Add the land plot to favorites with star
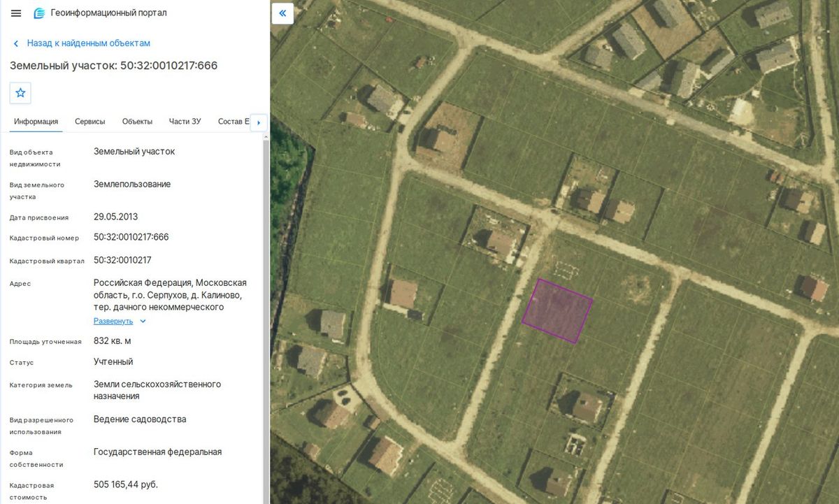The image size is (839, 504). click(x=20, y=93)
